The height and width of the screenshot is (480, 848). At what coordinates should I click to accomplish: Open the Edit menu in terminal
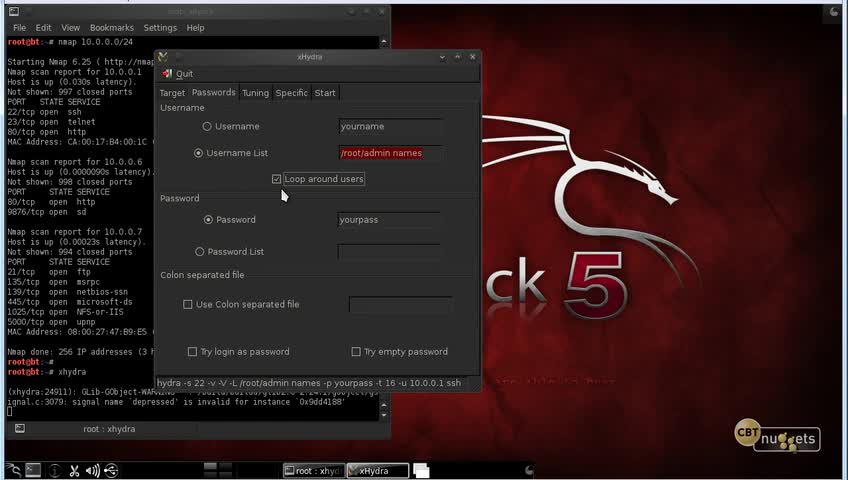click(43, 28)
